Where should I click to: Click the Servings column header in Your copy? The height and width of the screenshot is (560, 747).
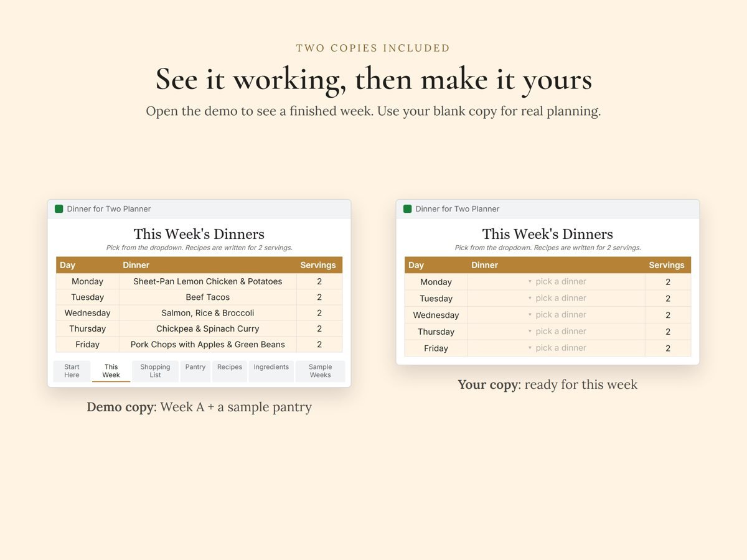pos(668,265)
